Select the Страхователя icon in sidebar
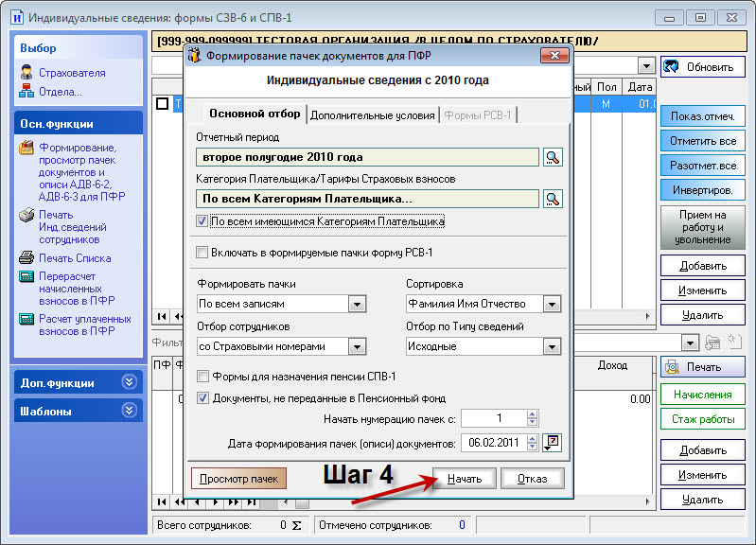 [x=26, y=73]
